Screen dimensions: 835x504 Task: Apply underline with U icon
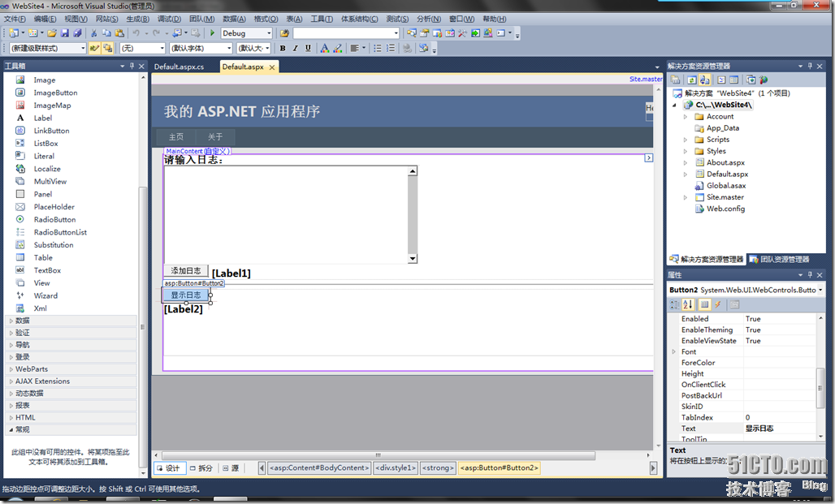tap(308, 48)
